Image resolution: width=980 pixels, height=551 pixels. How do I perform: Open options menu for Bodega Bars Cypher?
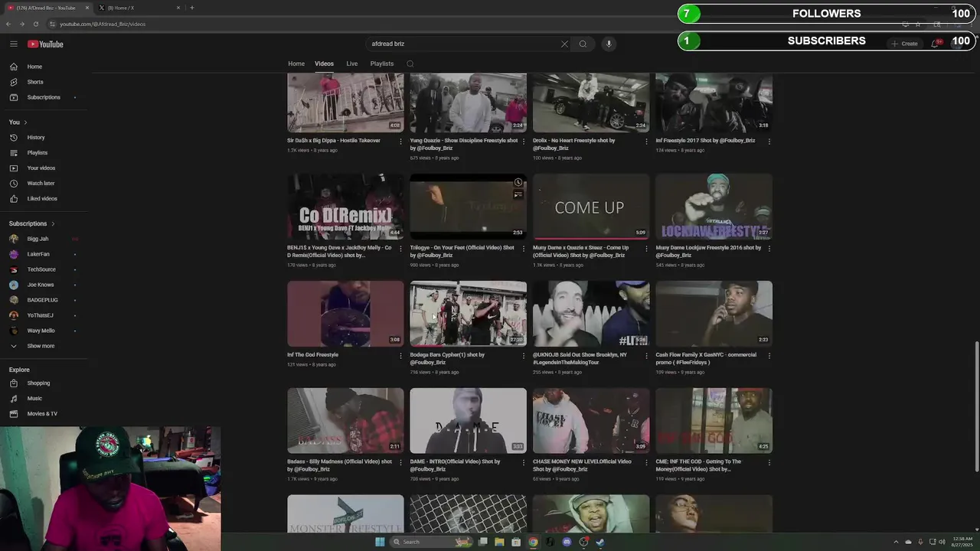coord(523,355)
